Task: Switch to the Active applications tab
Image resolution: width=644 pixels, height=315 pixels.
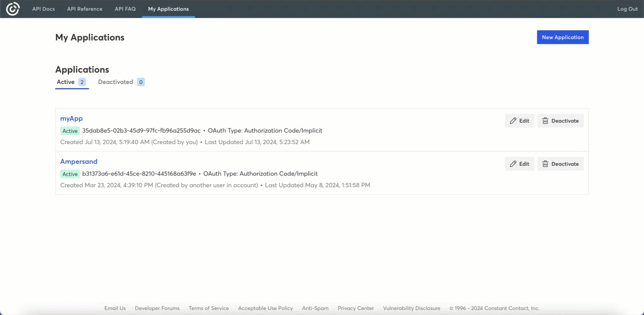Action: pos(72,82)
